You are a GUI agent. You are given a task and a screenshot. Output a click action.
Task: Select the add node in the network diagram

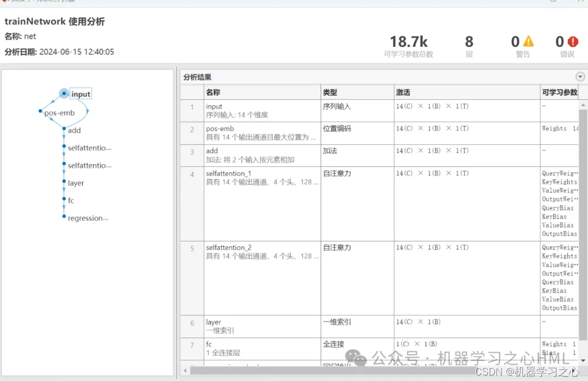74,130
